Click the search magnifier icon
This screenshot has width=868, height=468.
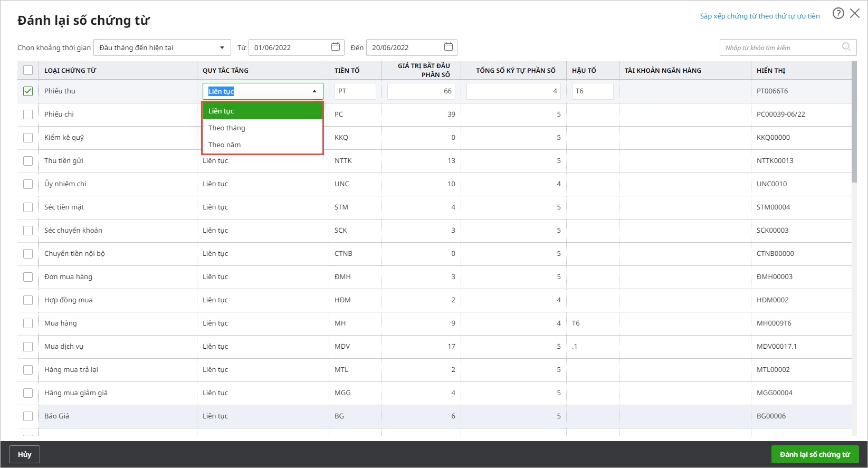846,47
